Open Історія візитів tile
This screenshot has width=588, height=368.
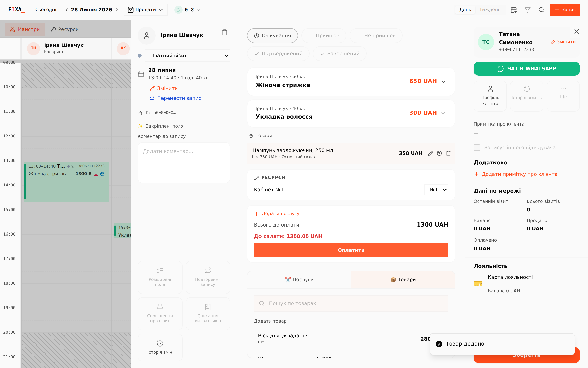(527, 96)
